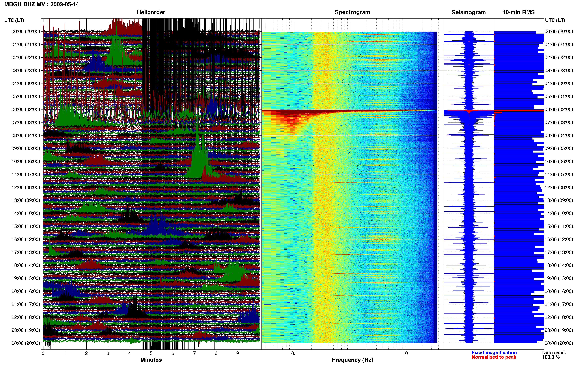The height and width of the screenshot is (368, 588).
Task: Click the Spectrogram panel heading
Action: tap(352, 12)
